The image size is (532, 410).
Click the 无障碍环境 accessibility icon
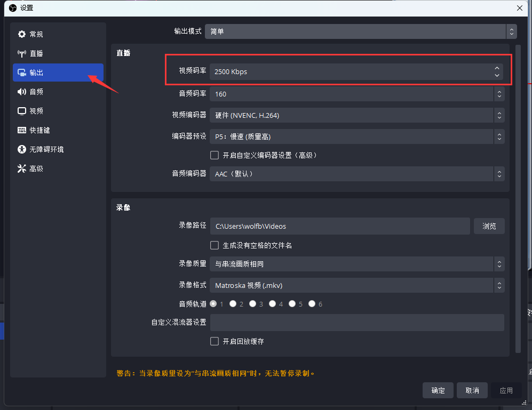click(x=22, y=149)
